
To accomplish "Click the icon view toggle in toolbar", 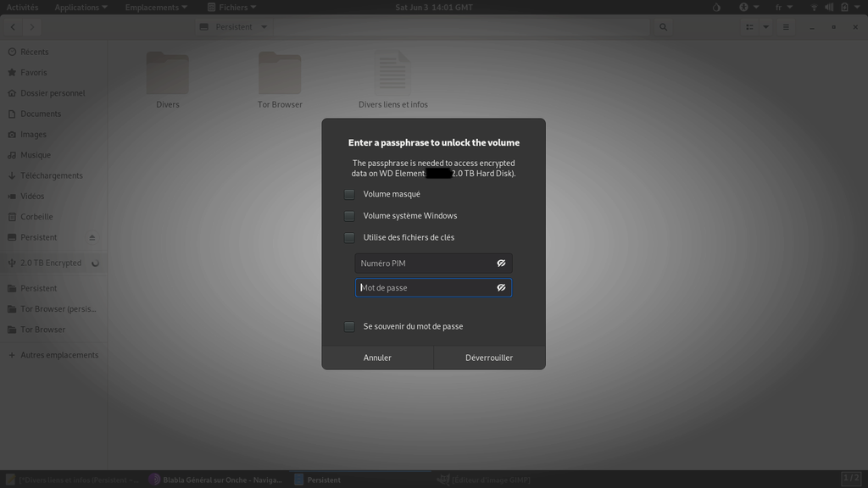I will tap(749, 27).
